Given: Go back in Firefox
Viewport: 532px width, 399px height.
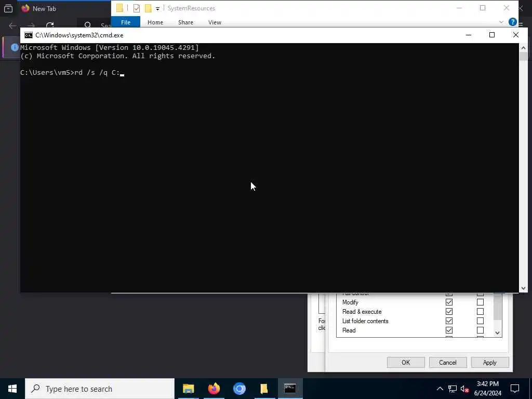Looking at the screenshot, I should (12, 25).
